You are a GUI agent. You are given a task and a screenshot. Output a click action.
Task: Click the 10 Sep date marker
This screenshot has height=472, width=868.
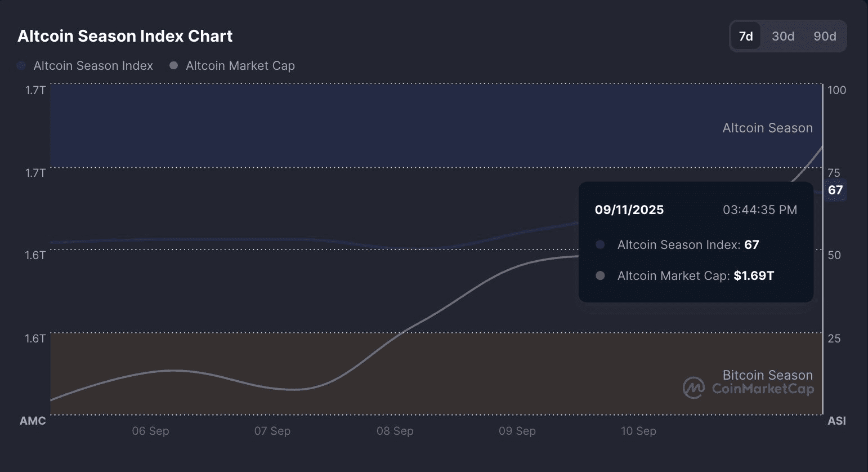coord(638,431)
